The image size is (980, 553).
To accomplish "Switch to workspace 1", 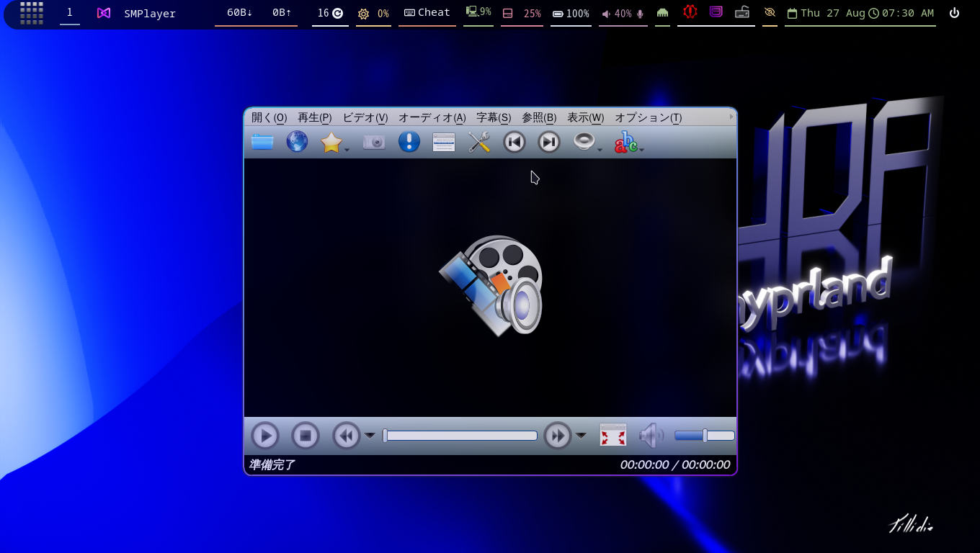I will [x=69, y=12].
